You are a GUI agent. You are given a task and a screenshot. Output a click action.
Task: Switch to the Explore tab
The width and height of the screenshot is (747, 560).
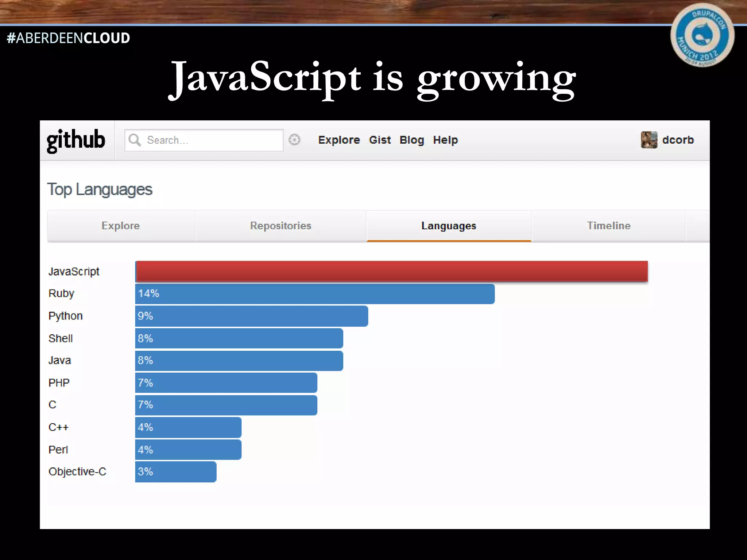pyautogui.click(x=121, y=226)
